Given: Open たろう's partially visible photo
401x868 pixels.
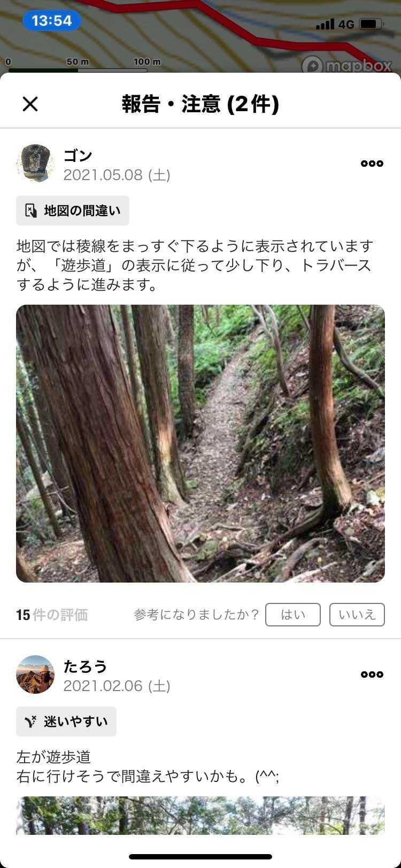Looking at the screenshot, I should [x=200, y=816].
